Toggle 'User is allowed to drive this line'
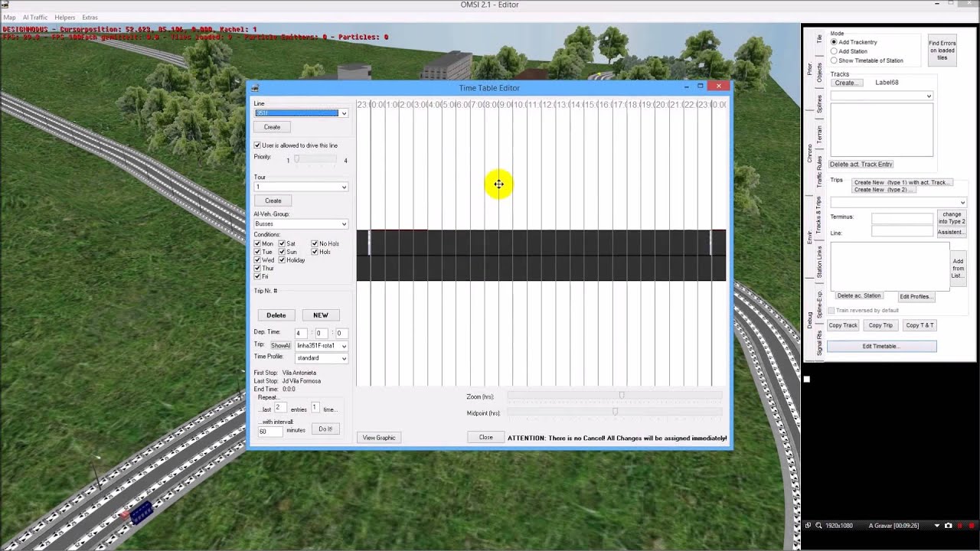The width and height of the screenshot is (980, 551). pyautogui.click(x=257, y=145)
